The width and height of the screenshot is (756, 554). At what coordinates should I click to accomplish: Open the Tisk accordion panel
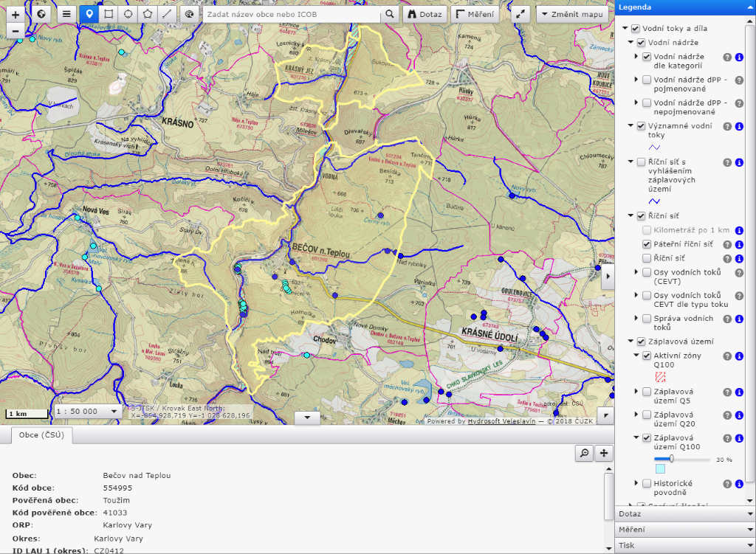click(x=685, y=545)
